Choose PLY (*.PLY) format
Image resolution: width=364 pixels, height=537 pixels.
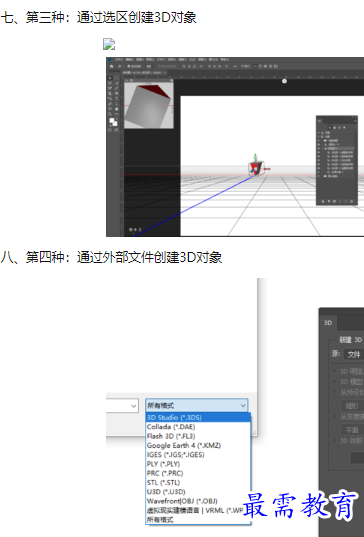point(198,464)
